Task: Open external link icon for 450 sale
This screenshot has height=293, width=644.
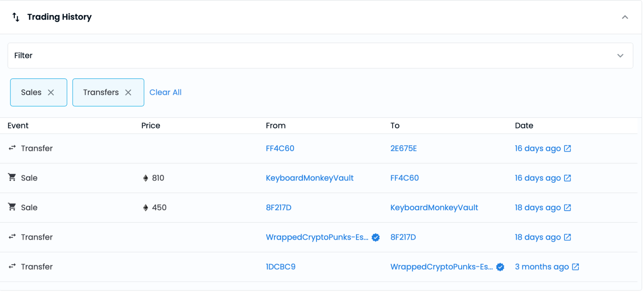Action: tap(567, 208)
